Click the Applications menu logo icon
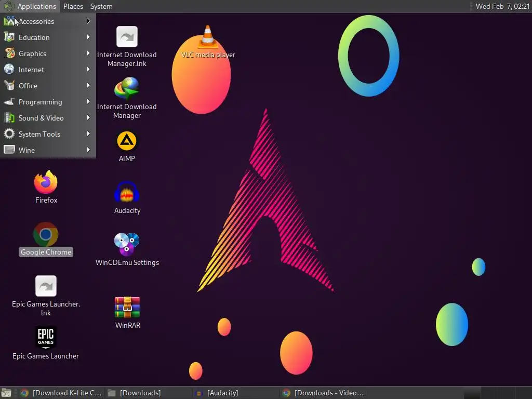Image resolution: width=532 pixels, height=399 pixels. 8,6
